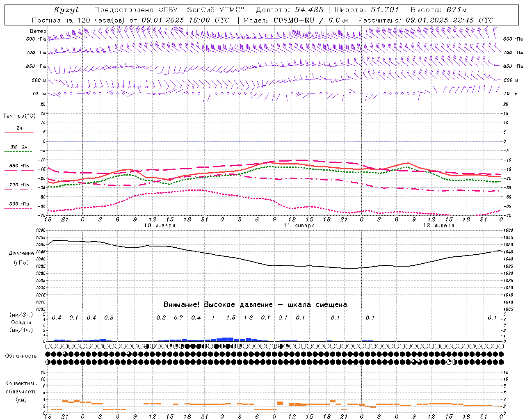Click the 850 гПа temperature legend entry
The image size is (525, 420).
click(19, 166)
